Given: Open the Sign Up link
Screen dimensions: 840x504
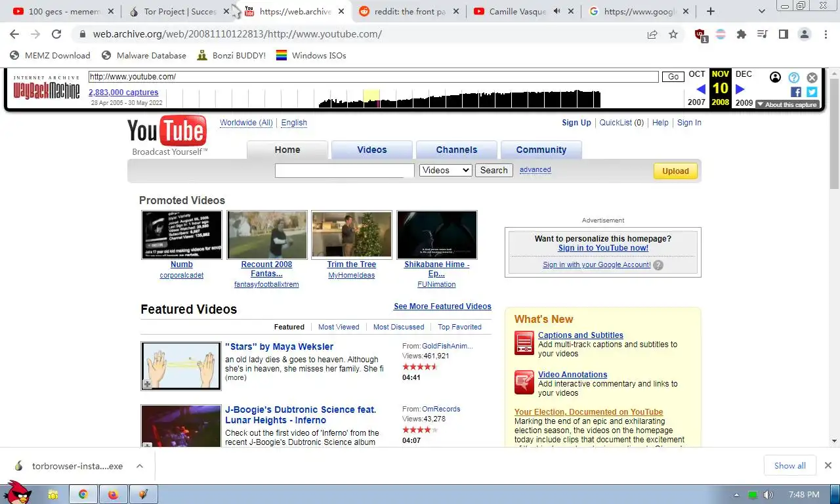Looking at the screenshot, I should click(576, 123).
